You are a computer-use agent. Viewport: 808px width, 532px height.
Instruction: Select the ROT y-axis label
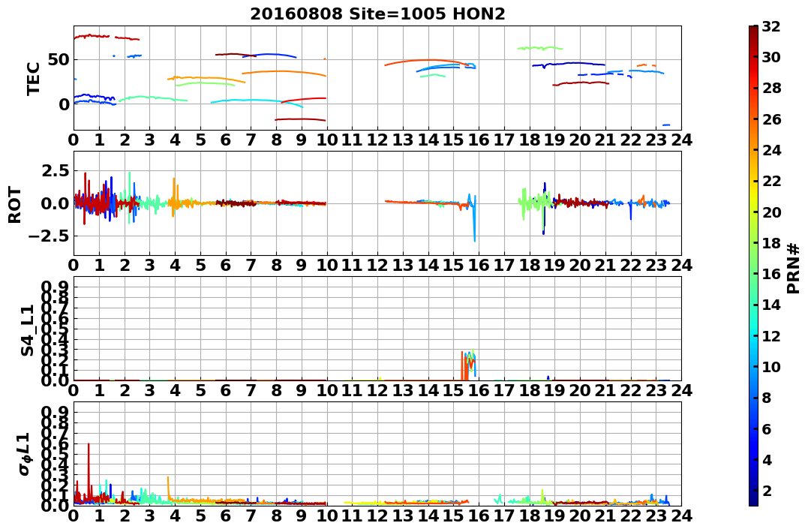coord(15,205)
